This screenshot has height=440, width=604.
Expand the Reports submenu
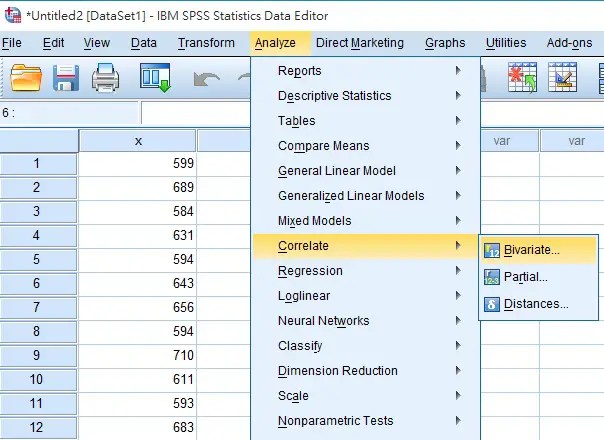coord(365,71)
